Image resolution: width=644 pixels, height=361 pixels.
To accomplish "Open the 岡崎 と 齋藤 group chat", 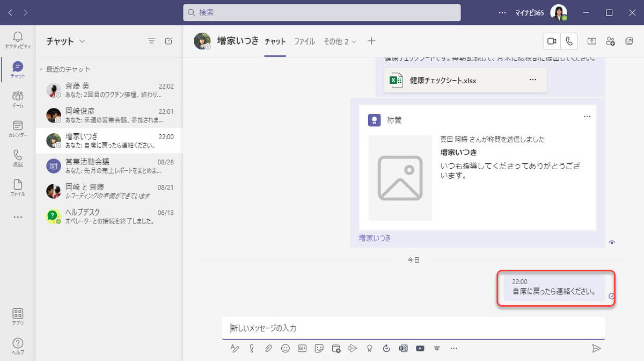I will 109,191.
